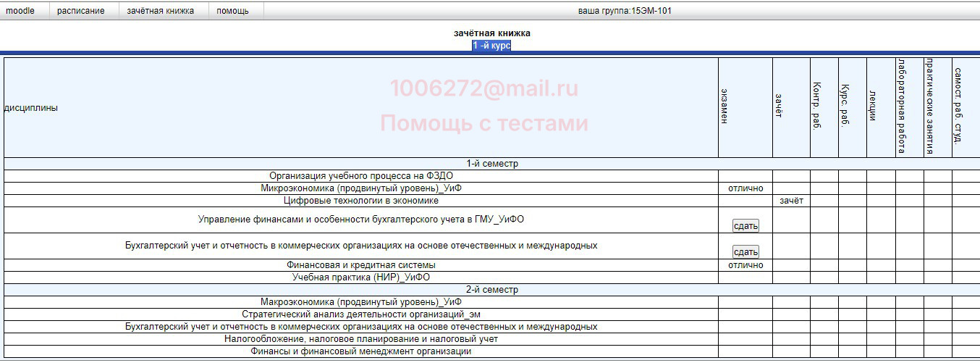Image resolution: width=980 pixels, height=363 pixels.
Task: Click отлично grade for Микроэкономика
Action: click(x=745, y=188)
